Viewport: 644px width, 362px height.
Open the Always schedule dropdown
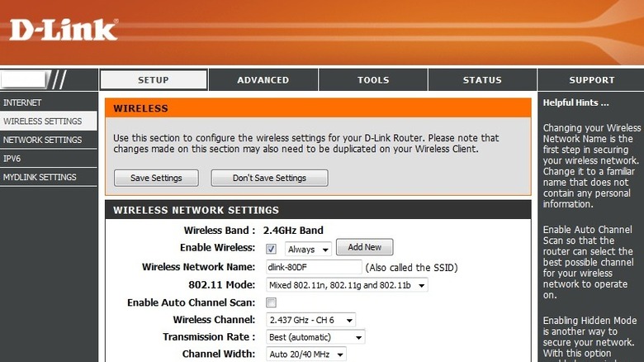pyautogui.click(x=308, y=250)
